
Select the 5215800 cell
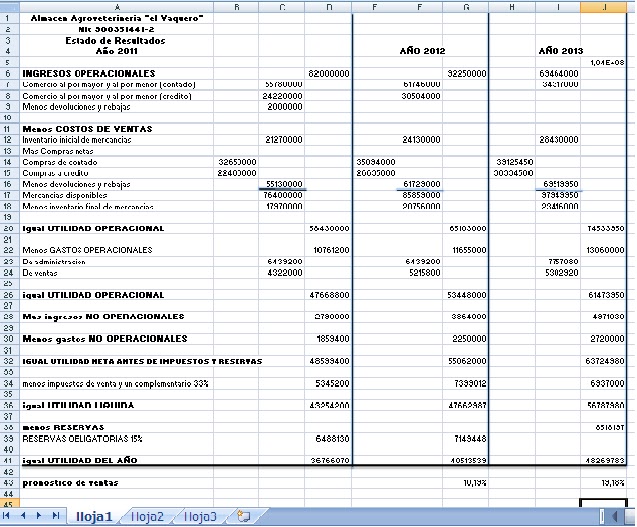coord(419,273)
